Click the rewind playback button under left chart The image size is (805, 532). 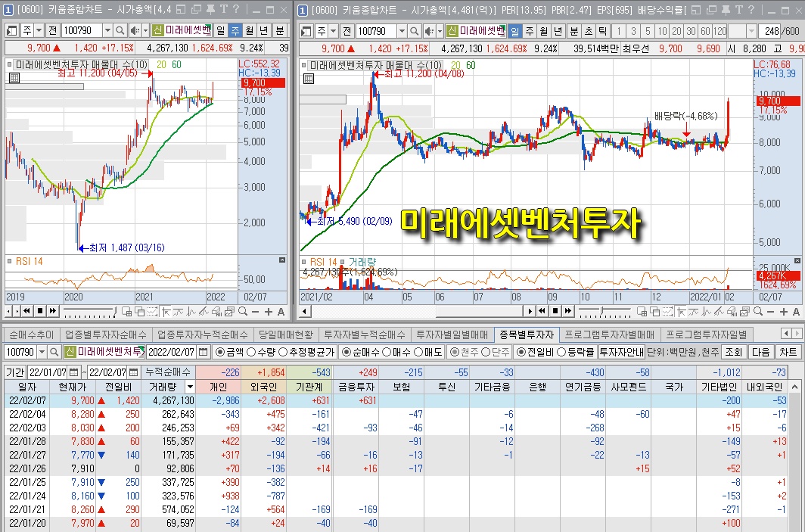tap(26, 311)
